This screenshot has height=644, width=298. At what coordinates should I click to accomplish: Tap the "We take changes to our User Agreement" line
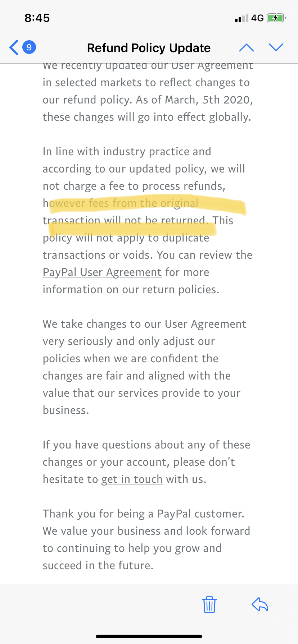pyautogui.click(x=144, y=324)
